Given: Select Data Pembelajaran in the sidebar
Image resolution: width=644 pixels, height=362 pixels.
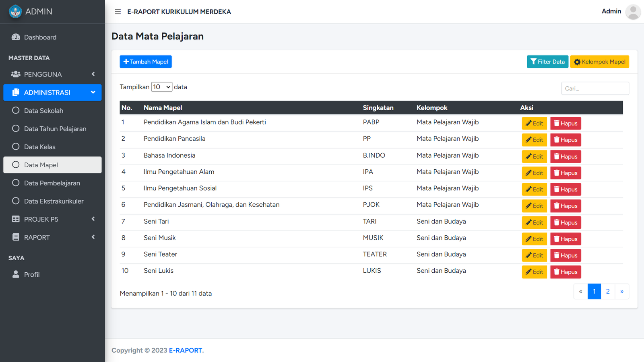Looking at the screenshot, I should [x=52, y=183].
